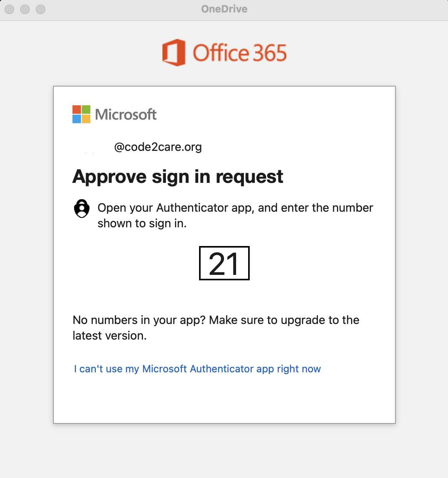Open the 'I can't use my Microsoft Authenticator app' link

pyautogui.click(x=196, y=368)
